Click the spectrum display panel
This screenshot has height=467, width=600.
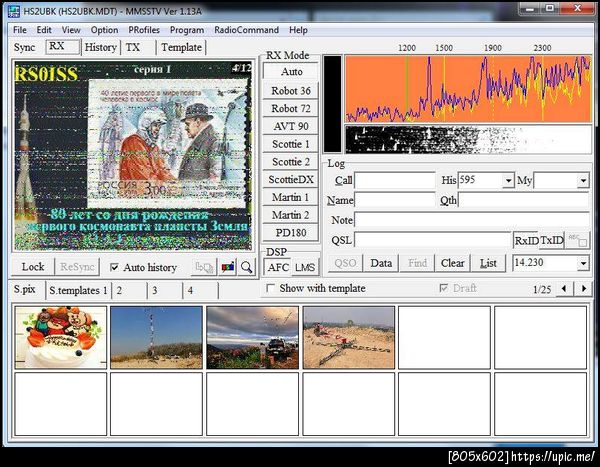(x=468, y=89)
